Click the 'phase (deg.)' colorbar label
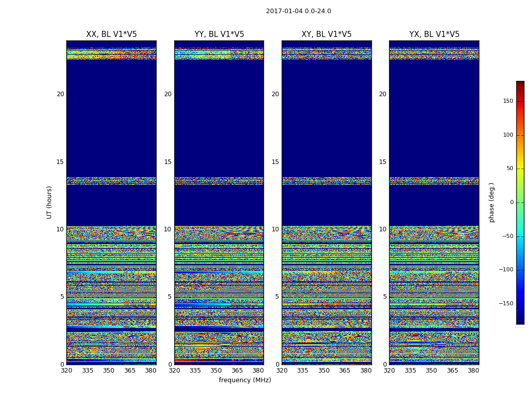Screen dimensions: 532x405 491,202
